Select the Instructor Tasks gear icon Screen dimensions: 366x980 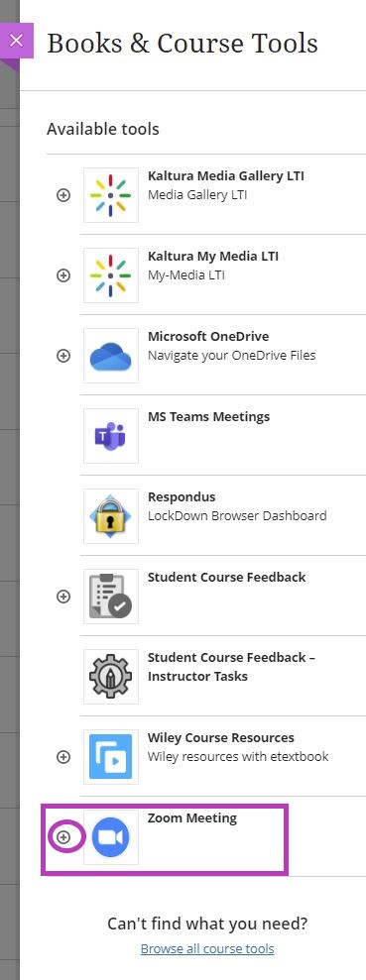[x=111, y=676]
